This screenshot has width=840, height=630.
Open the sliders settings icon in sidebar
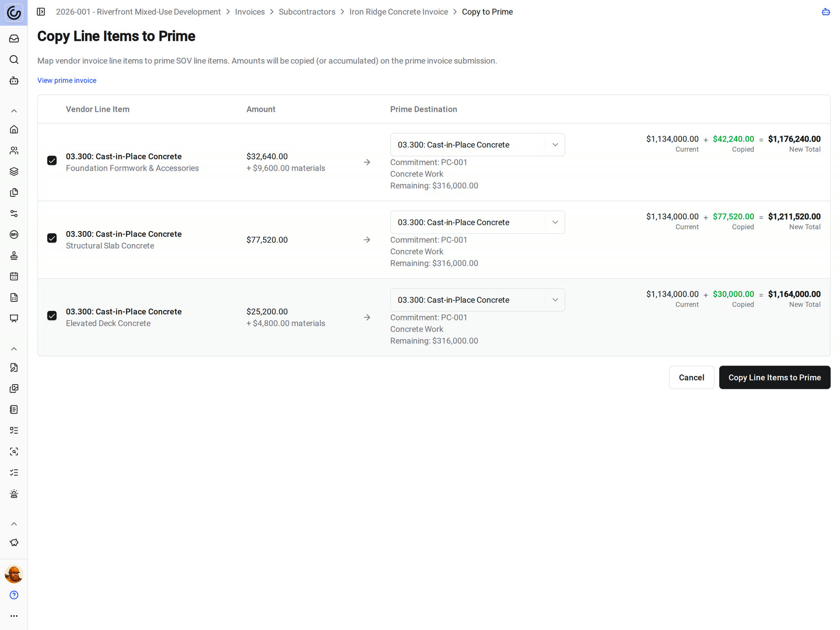(x=14, y=213)
